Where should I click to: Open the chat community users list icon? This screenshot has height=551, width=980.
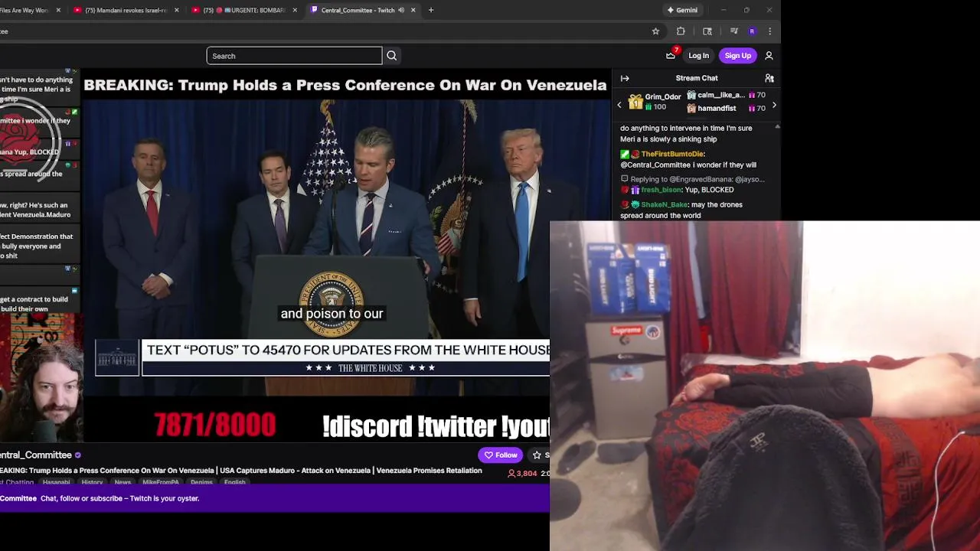(769, 78)
